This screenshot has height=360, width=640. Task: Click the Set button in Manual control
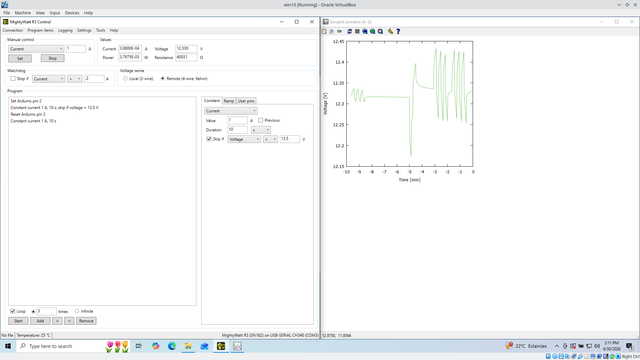tap(20, 58)
